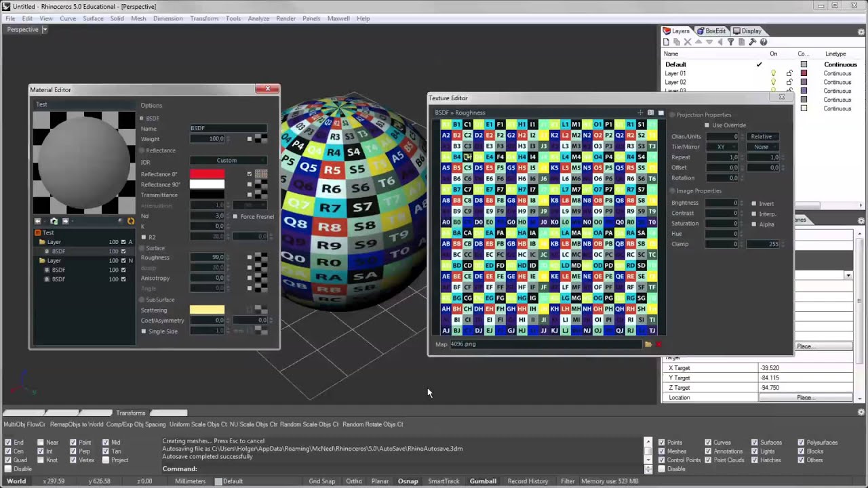
Task: Open Tile/Mirror XY dropdown
Action: [x=722, y=147]
